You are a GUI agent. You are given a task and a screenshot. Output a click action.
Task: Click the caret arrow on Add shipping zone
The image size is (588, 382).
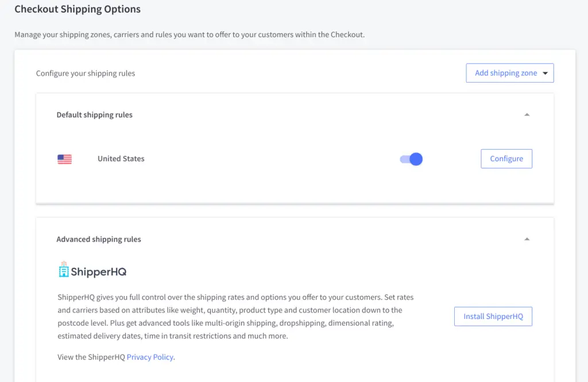(x=545, y=73)
